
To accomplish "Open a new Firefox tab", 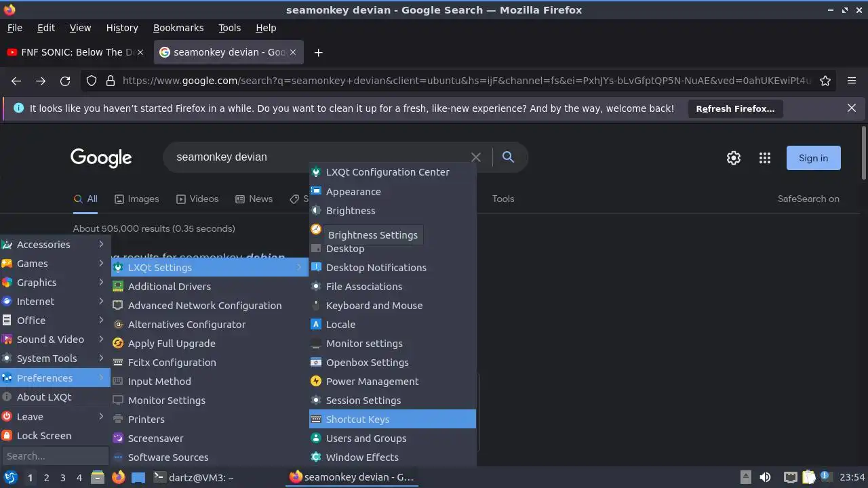I will (318, 52).
